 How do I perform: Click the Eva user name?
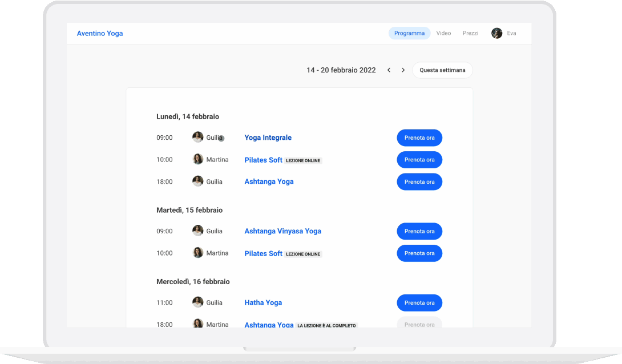click(x=511, y=33)
